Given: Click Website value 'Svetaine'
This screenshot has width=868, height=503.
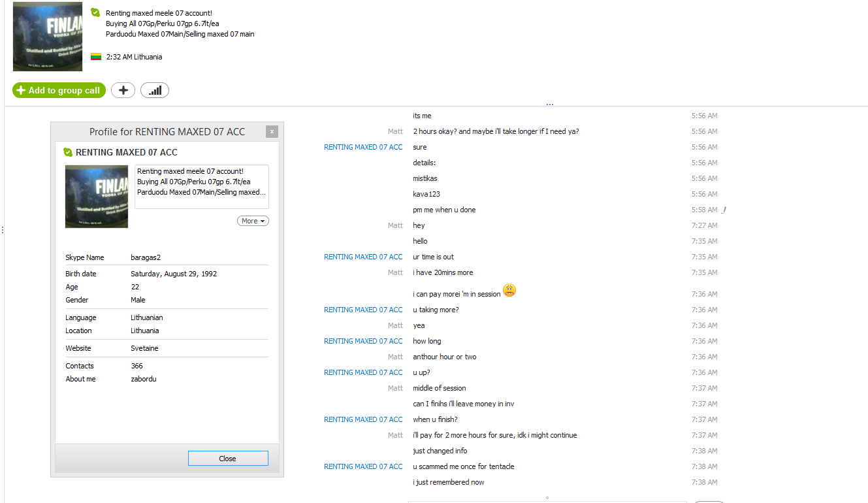Looking at the screenshot, I should (144, 348).
